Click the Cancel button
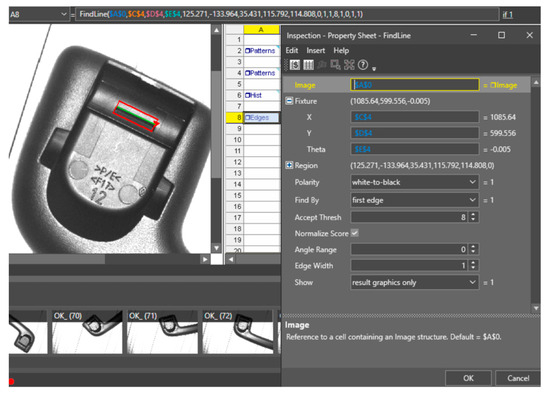This screenshot has width=550, height=394. coord(518,378)
